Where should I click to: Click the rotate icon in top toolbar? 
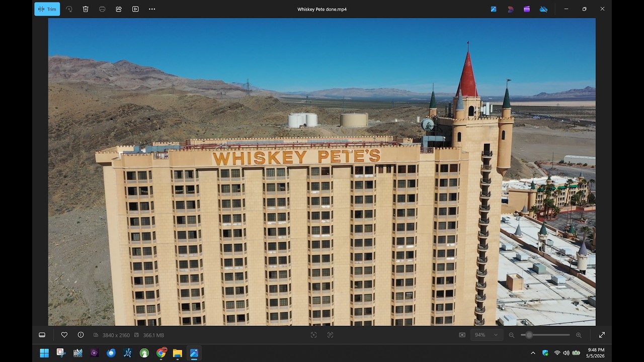point(69,9)
